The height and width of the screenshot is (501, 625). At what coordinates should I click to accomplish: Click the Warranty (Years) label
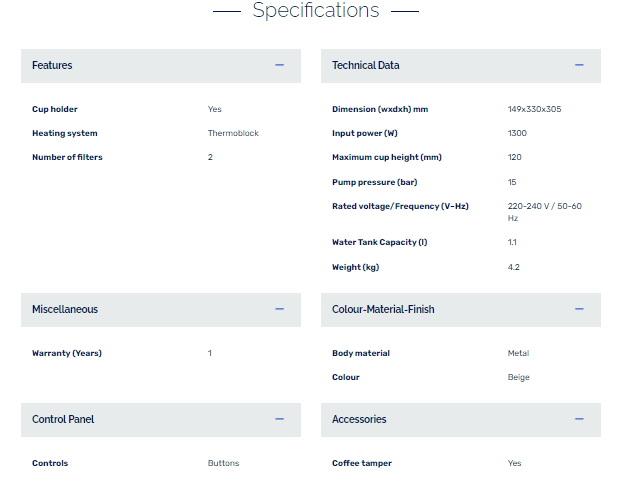click(x=67, y=353)
